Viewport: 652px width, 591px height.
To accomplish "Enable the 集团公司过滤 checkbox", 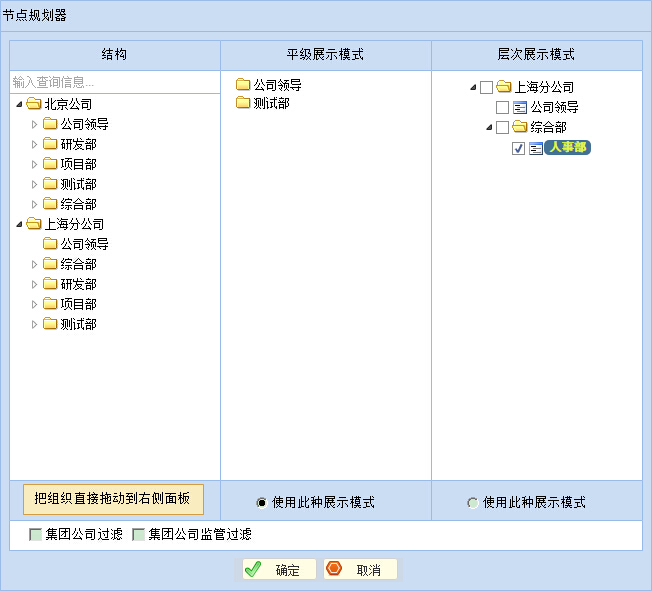I will [36, 535].
